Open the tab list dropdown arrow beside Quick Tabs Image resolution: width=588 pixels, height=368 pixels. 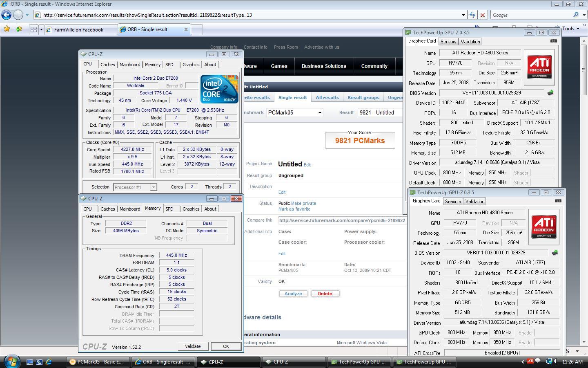coord(41,29)
